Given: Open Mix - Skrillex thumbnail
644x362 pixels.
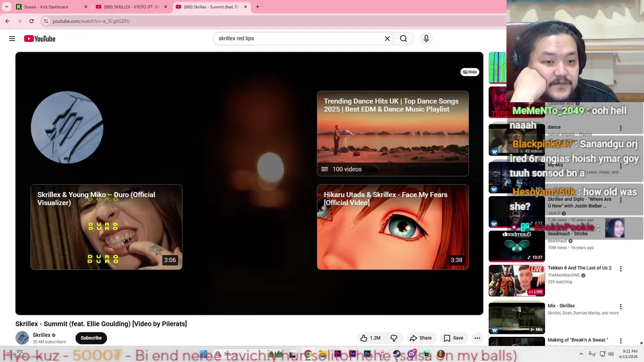Looking at the screenshot, I should (x=517, y=318).
